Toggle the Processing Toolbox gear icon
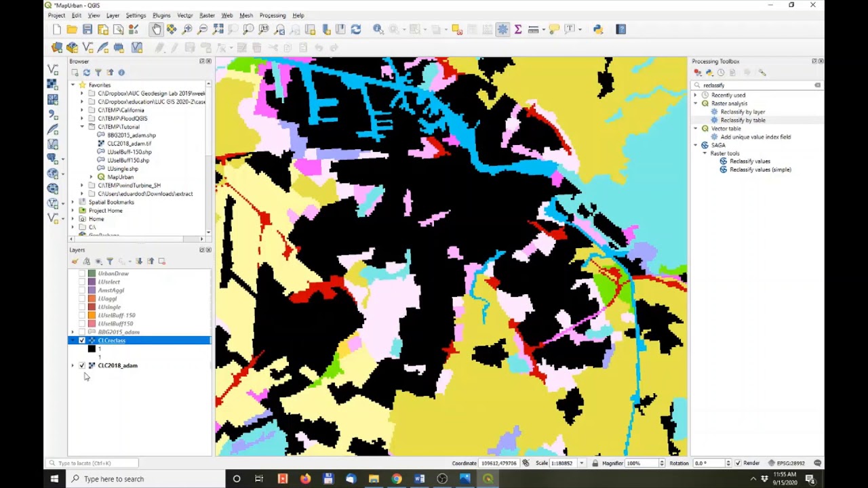 502,29
